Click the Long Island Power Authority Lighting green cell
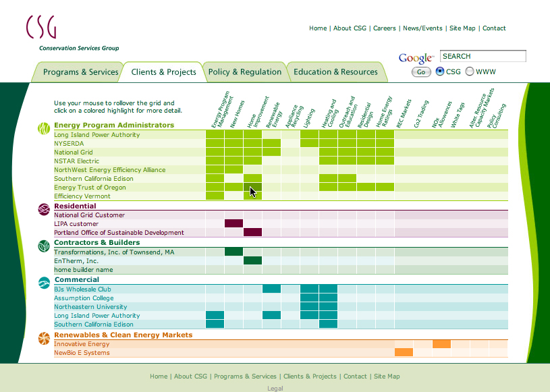Image resolution: width=550 pixels, height=392 pixels. (309, 135)
